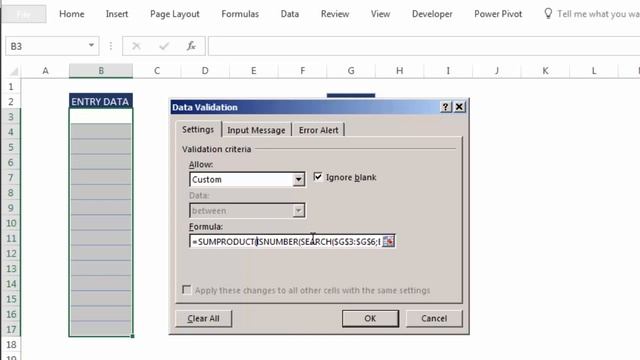Open the Home ribbon tab

pyautogui.click(x=71, y=14)
